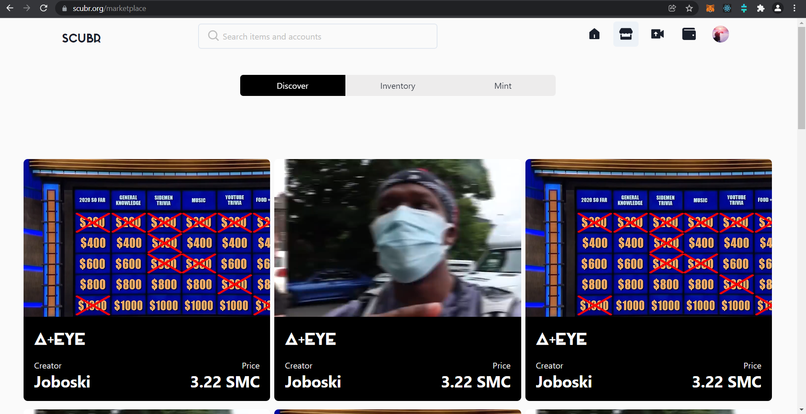Image resolution: width=806 pixels, height=414 pixels.
Task: Switch to the Mint tab
Action: click(503, 86)
